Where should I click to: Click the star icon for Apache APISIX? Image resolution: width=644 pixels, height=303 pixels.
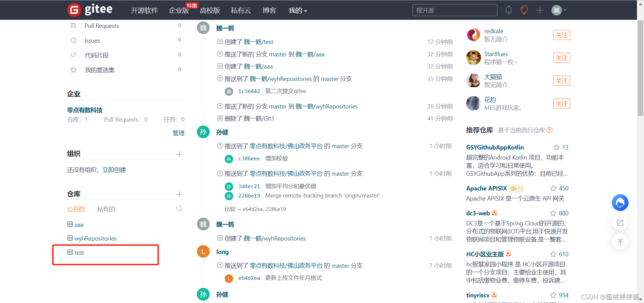(x=553, y=188)
